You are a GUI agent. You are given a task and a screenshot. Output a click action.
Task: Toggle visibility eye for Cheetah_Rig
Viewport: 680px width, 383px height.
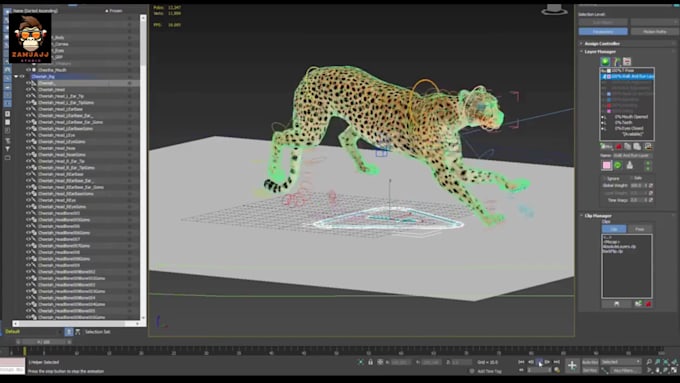coord(22,76)
